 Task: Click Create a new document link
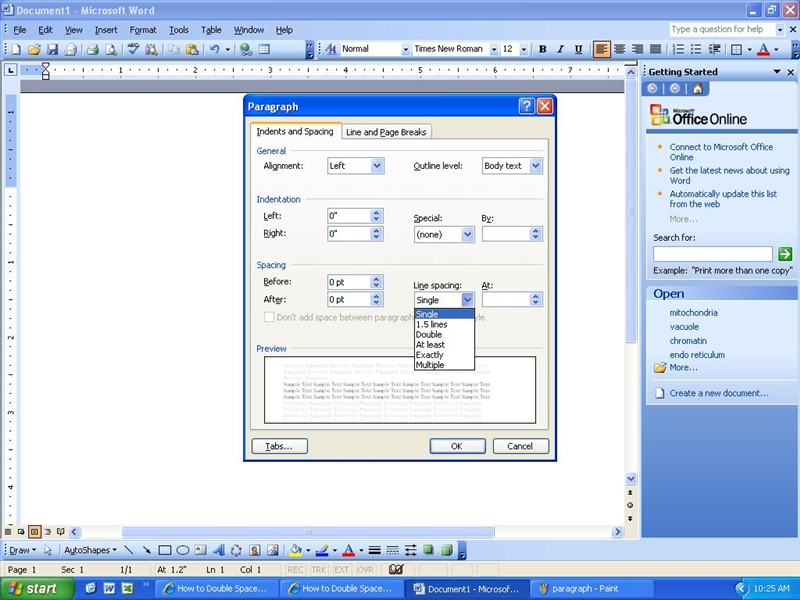(x=718, y=393)
